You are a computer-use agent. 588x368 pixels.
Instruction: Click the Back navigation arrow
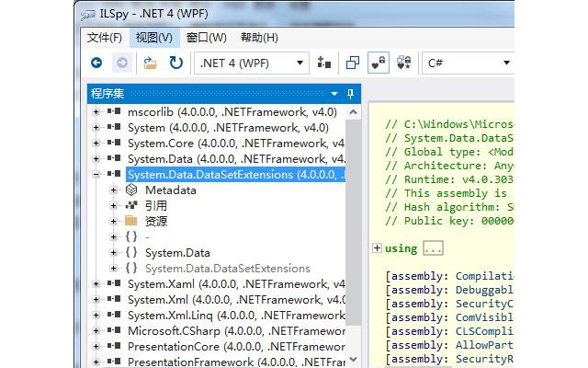[96, 63]
